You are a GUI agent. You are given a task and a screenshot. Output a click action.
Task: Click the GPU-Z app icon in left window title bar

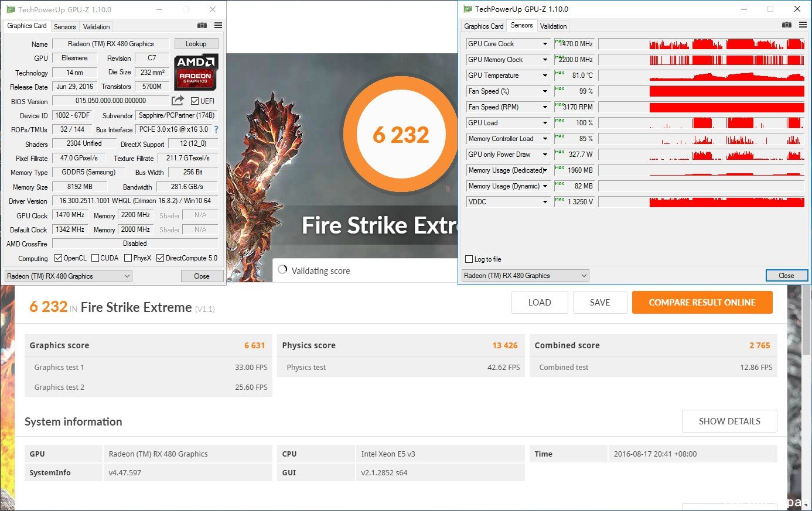pos(11,9)
